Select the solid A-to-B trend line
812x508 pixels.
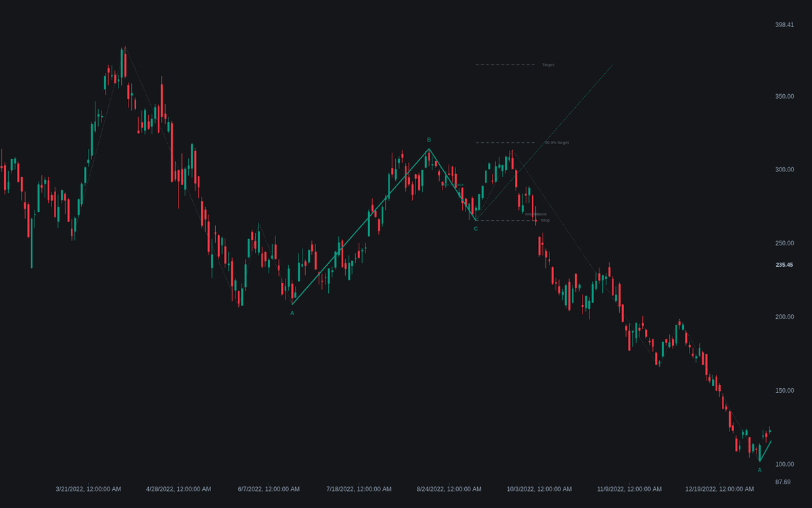pos(361,226)
